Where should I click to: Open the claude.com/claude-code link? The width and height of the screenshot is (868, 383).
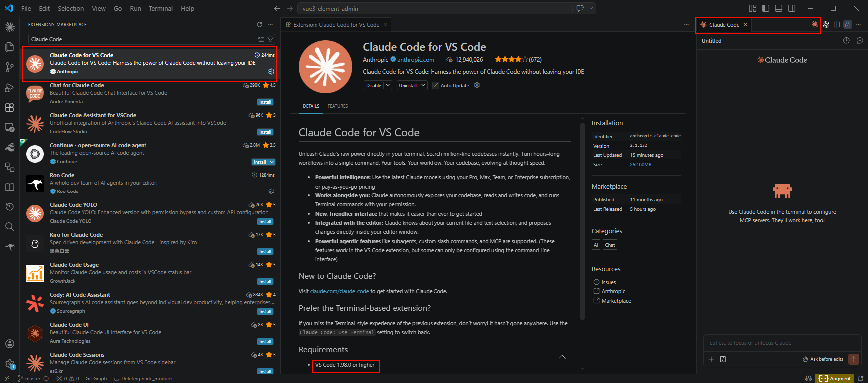(x=339, y=291)
